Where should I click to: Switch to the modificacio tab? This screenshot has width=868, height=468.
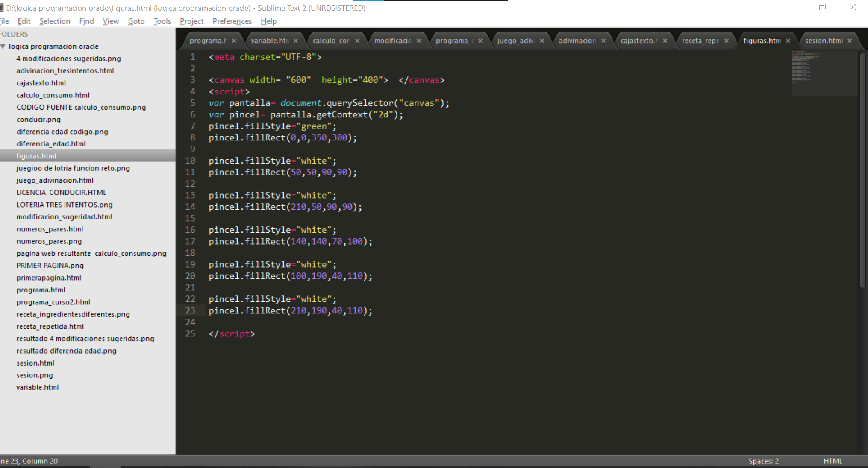[393, 41]
